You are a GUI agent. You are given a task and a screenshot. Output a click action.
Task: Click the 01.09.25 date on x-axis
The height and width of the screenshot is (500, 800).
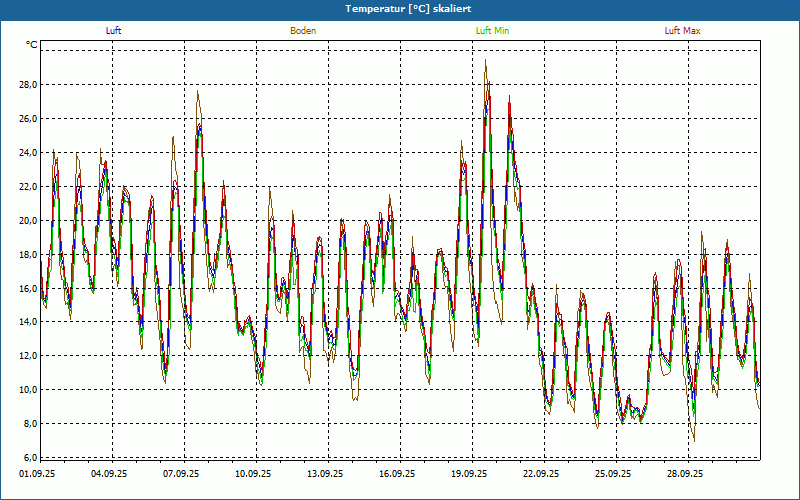tap(37, 475)
